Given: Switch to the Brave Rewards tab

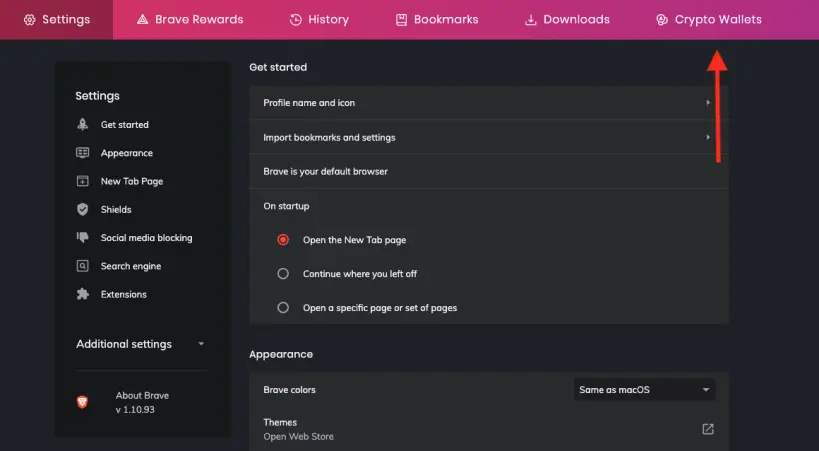Looking at the screenshot, I should [x=190, y=20].
